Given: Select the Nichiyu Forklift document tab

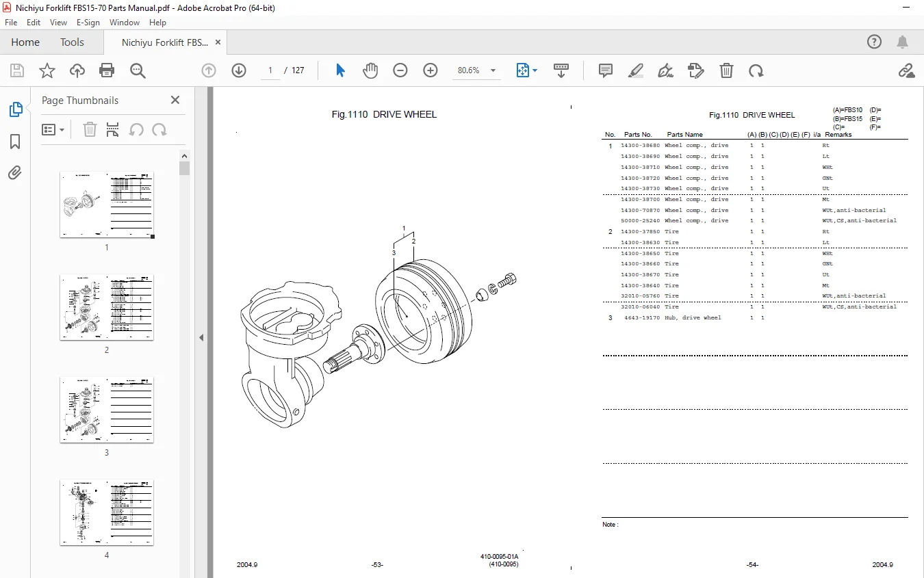Looking at the screenshot, I should click(x=165, y=42).
